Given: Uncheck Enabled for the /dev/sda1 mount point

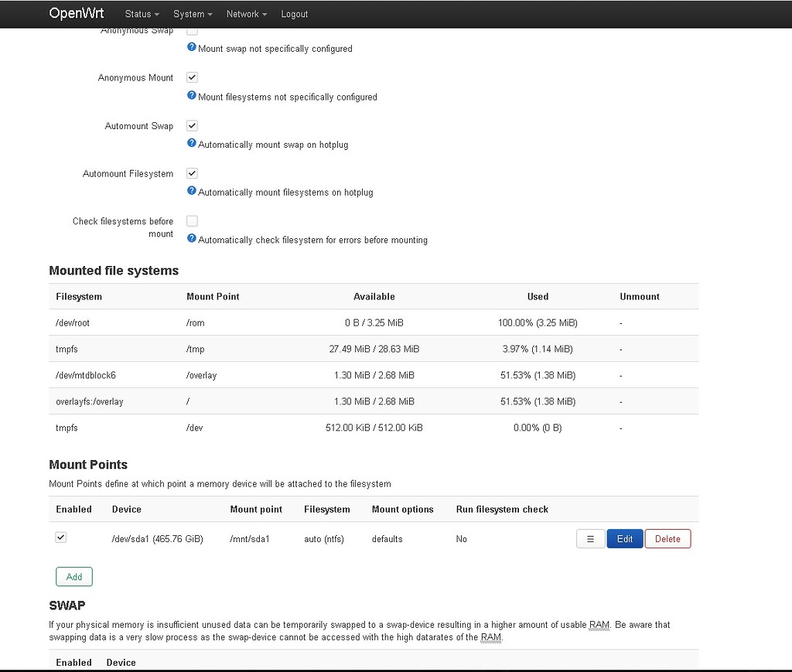Looking at the screenshot, I should pyautogui.click(x=60, y=537).
